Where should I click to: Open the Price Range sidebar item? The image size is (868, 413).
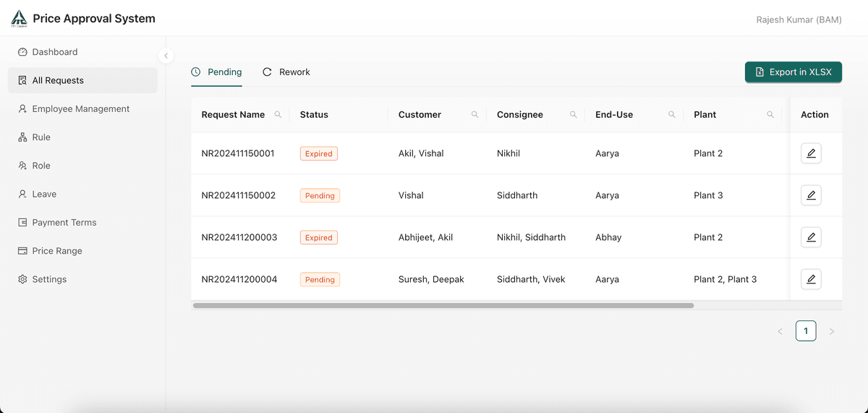click(82, 251)
